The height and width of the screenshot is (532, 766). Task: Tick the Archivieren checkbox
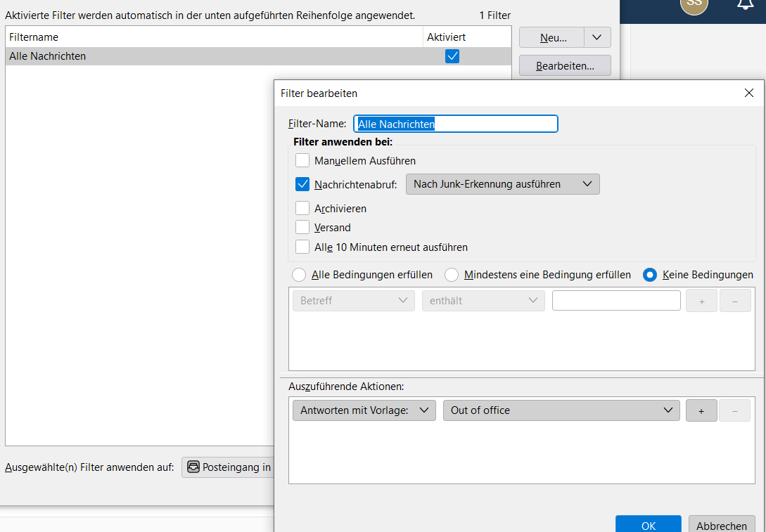point(302,209)
